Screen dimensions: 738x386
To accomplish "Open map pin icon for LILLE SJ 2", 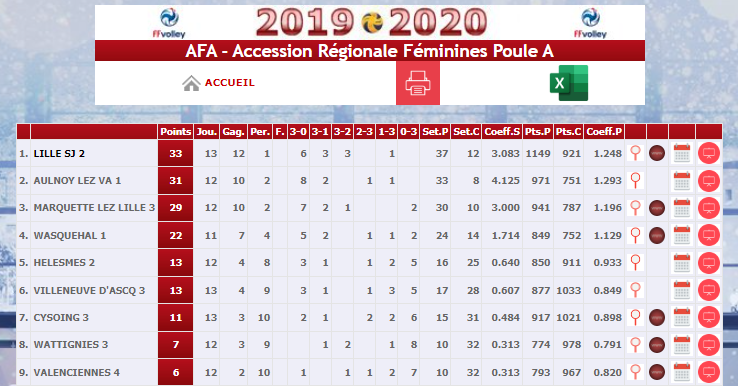I will 635,153.
